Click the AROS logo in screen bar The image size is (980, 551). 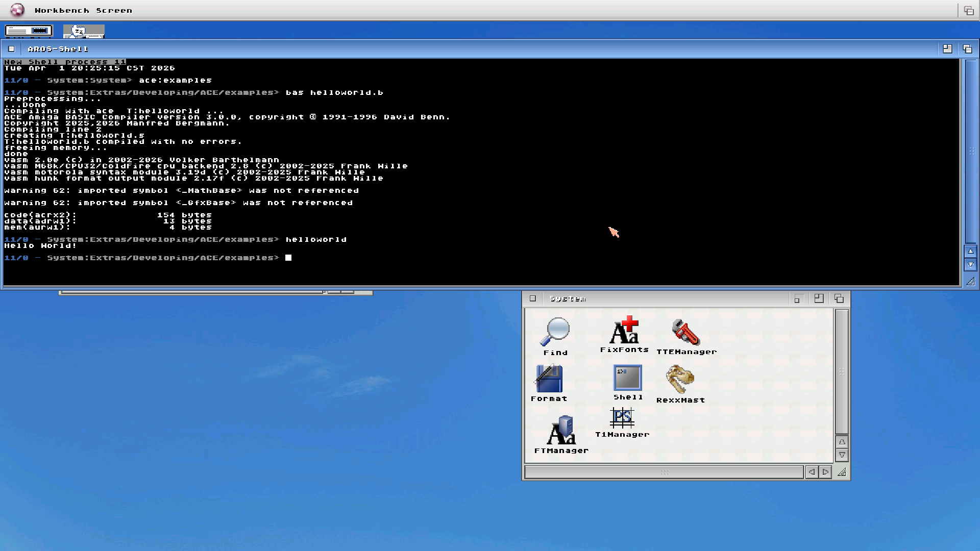[x=17, y=10]
